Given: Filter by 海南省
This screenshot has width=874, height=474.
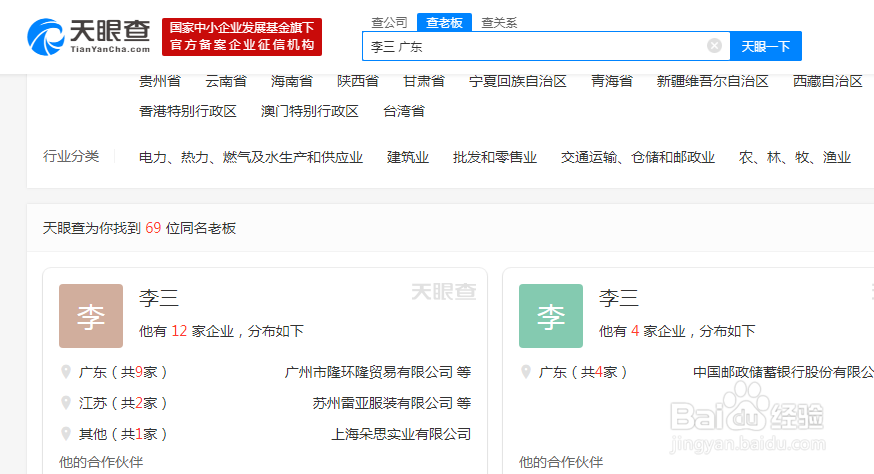Looking at the screenshot, I should (292, 81).
